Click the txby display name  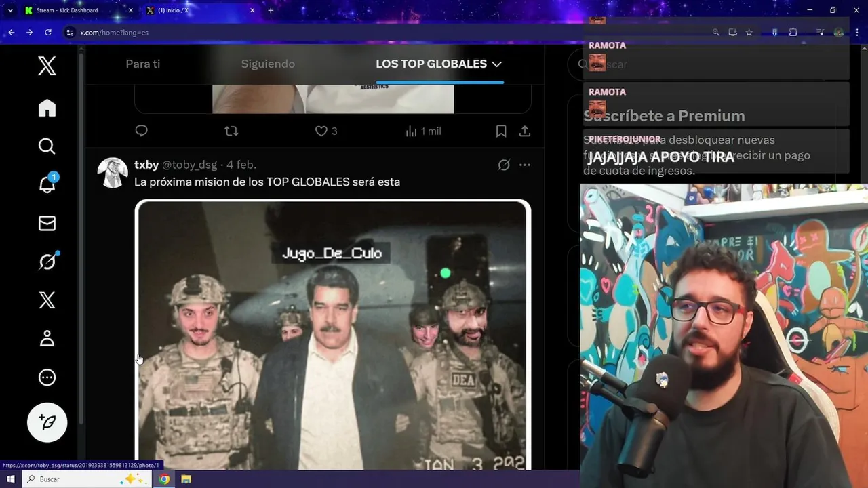(x=146, y=165)
